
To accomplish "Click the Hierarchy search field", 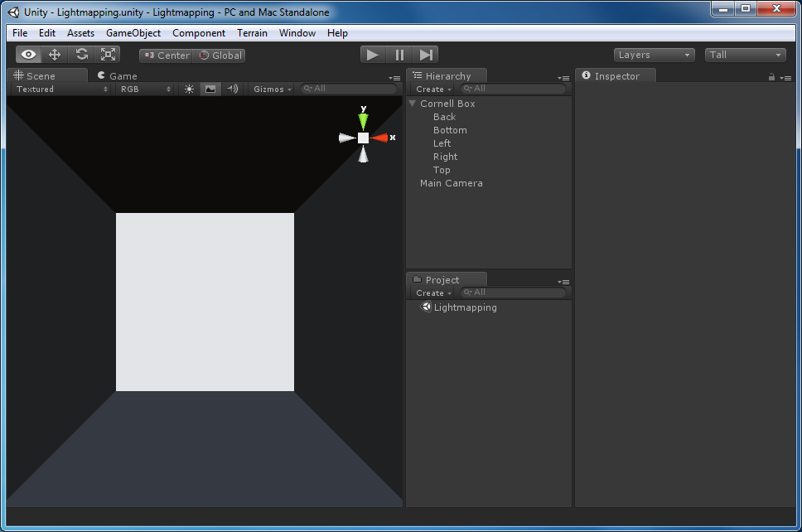I will coord(513,89).
